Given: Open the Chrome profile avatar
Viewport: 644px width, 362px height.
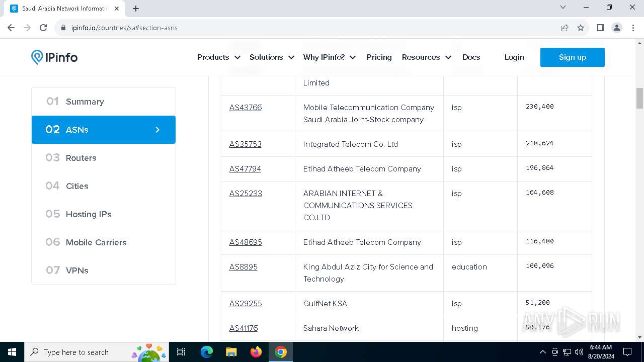Looking at the screenshot, I should point(617,28).
